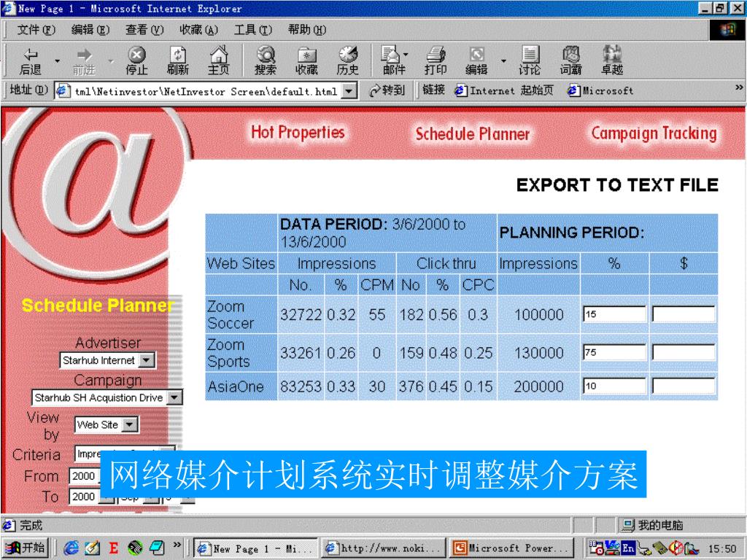
Task: Open the Campaign Tracking link
Action: point(654,134)
